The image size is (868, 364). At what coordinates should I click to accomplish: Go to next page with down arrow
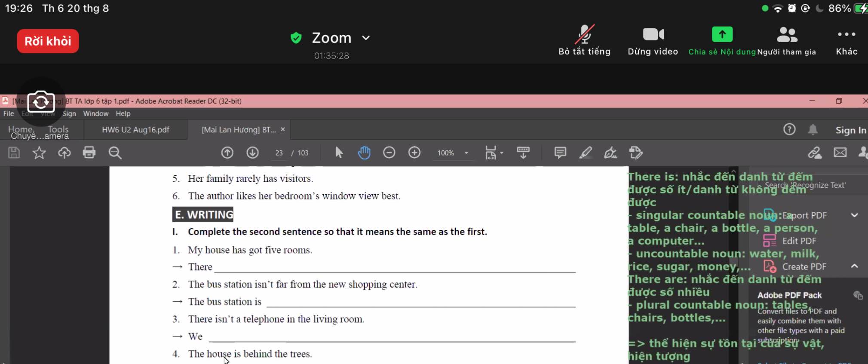tap(252, 153)
